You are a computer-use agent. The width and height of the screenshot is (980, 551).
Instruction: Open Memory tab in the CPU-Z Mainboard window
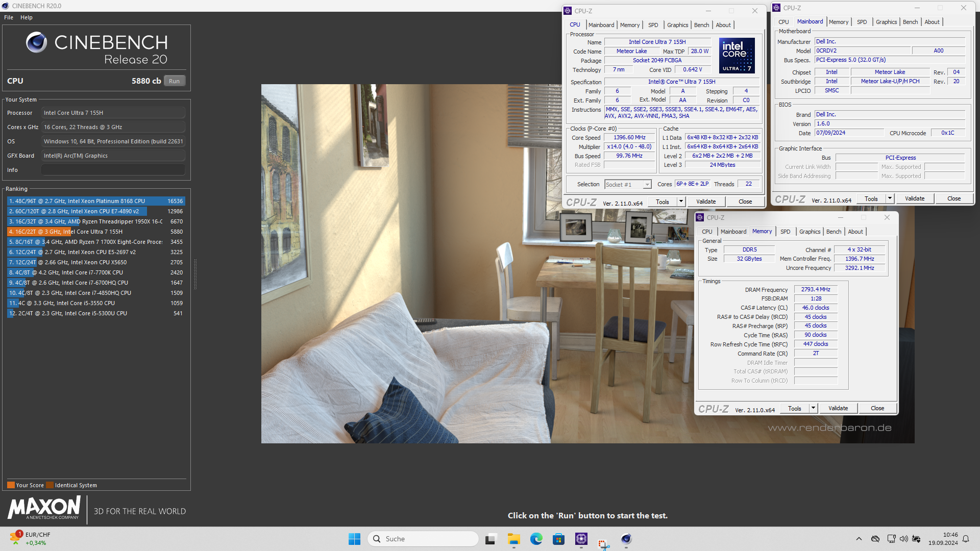click(839, 22)
